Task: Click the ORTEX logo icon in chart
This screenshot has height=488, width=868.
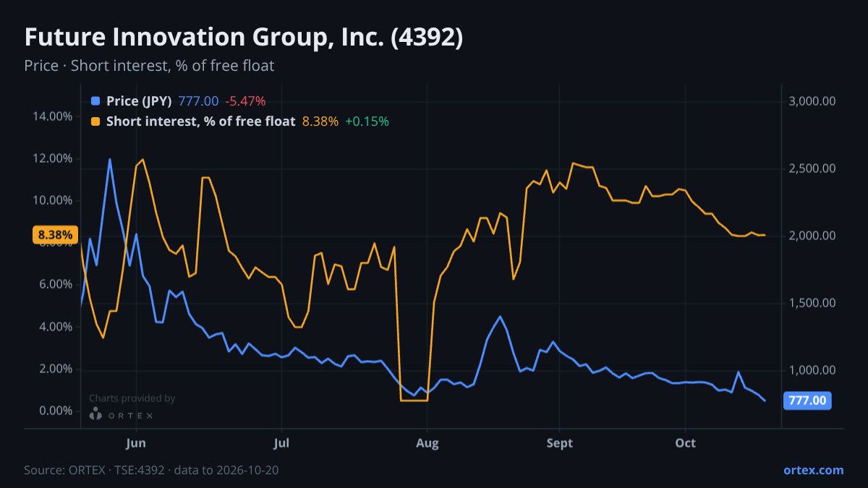Action: click(x=95, y=414)
